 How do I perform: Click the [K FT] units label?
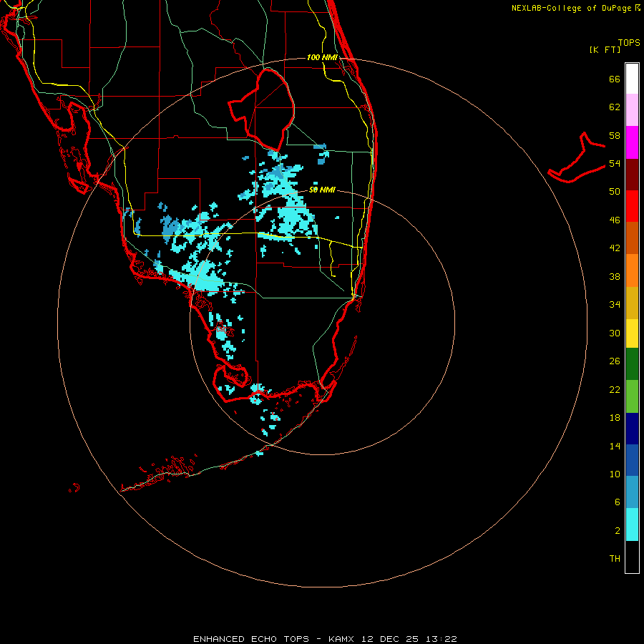point(605,49)
